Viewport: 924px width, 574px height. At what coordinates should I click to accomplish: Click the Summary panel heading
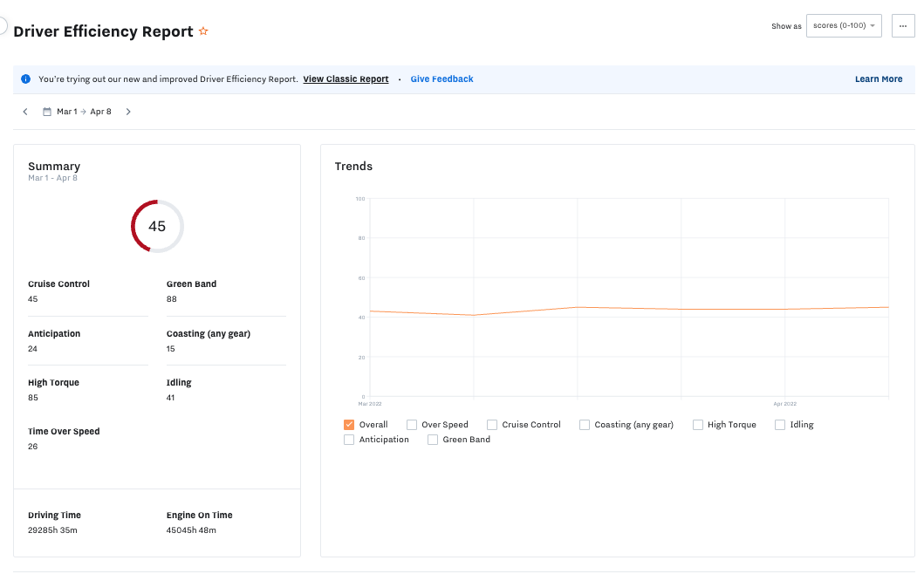54,167
